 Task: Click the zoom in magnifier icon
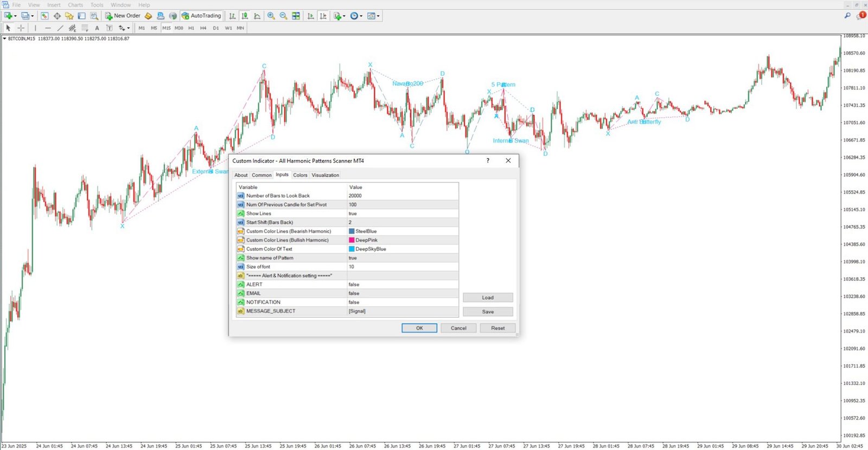point(271,16)
